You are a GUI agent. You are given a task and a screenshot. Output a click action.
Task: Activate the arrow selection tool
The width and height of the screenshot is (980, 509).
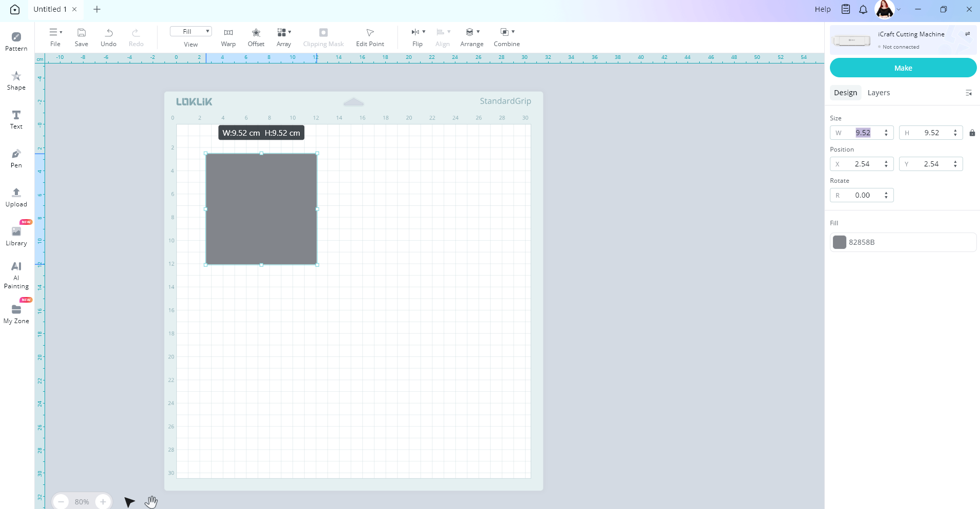[129, 502]
